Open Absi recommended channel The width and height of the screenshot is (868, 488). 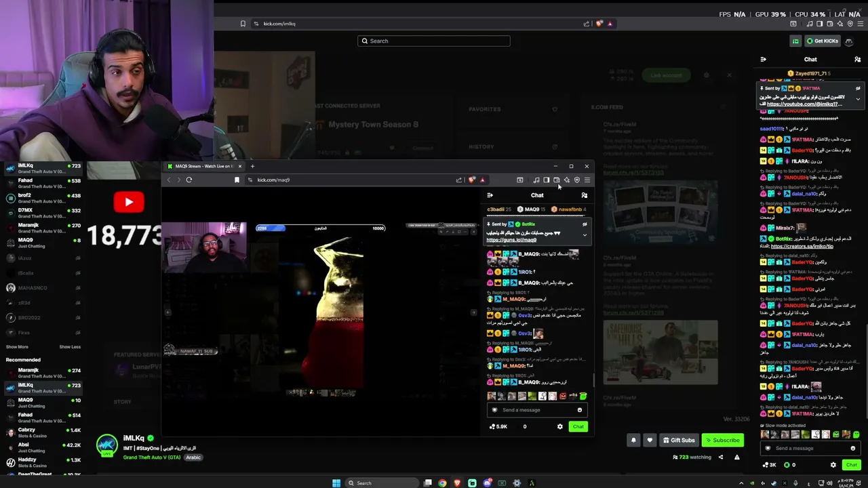42,447
